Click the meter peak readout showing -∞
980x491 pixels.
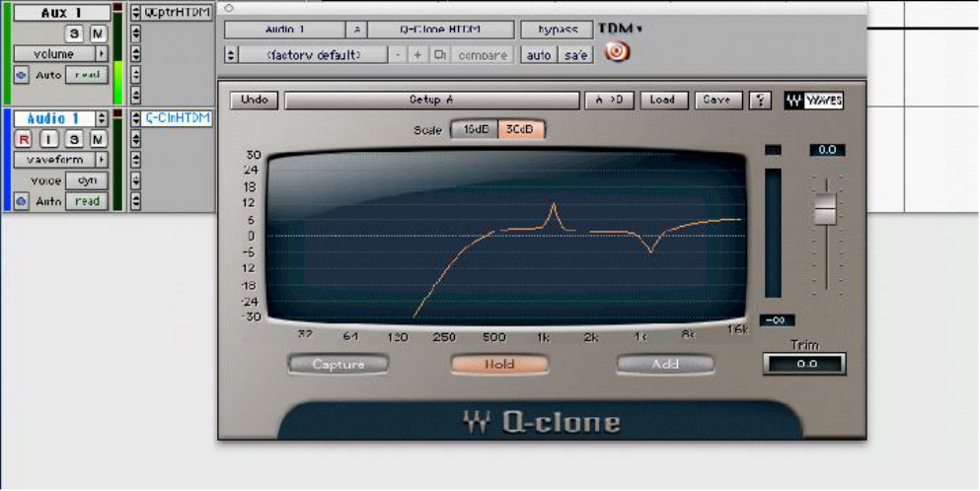coord(777,320)
